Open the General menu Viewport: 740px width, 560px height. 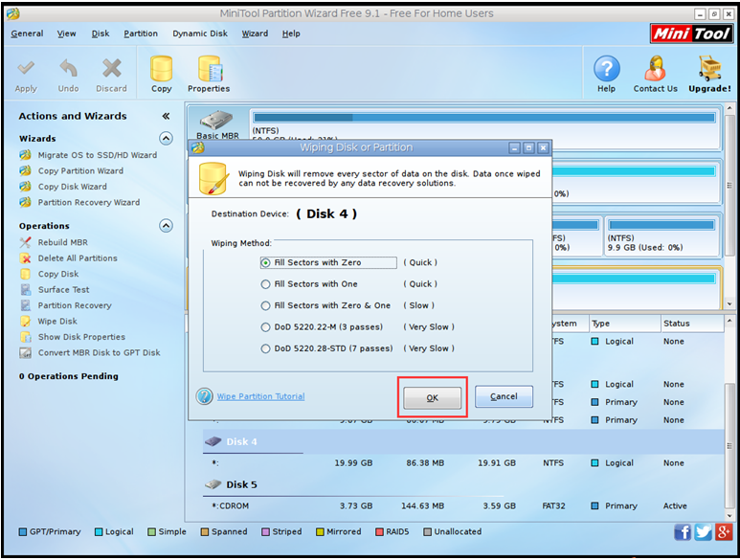pos(27,34)
